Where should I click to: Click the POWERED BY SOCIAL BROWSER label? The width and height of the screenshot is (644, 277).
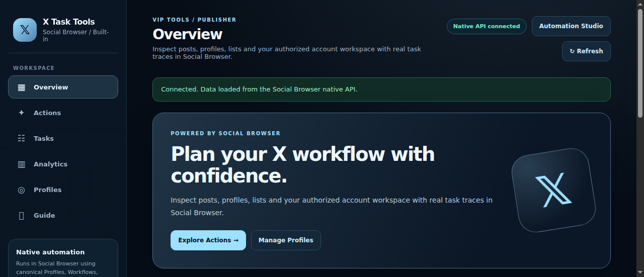point(225,133)
